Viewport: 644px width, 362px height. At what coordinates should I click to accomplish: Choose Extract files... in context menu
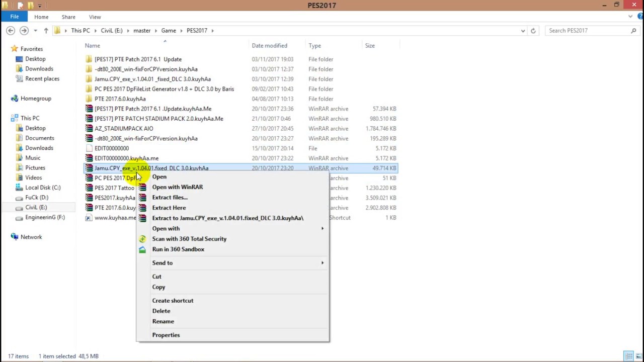coord(170,198)
